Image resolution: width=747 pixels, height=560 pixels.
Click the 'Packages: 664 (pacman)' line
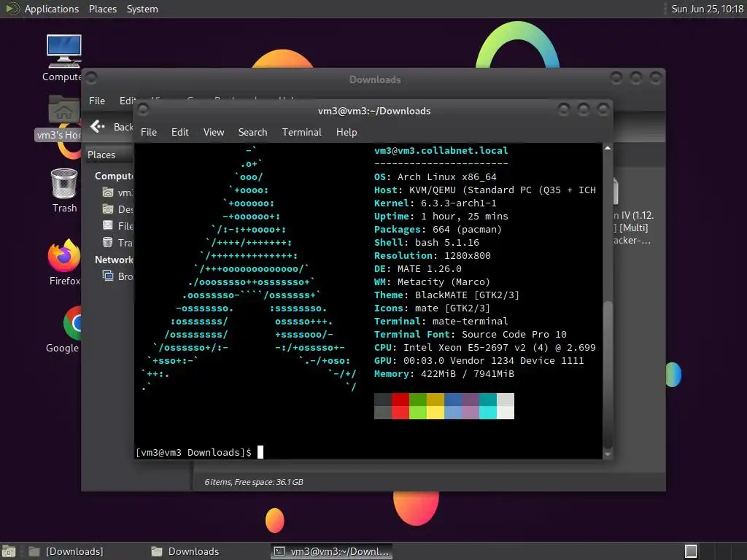[x=438, y=229]
